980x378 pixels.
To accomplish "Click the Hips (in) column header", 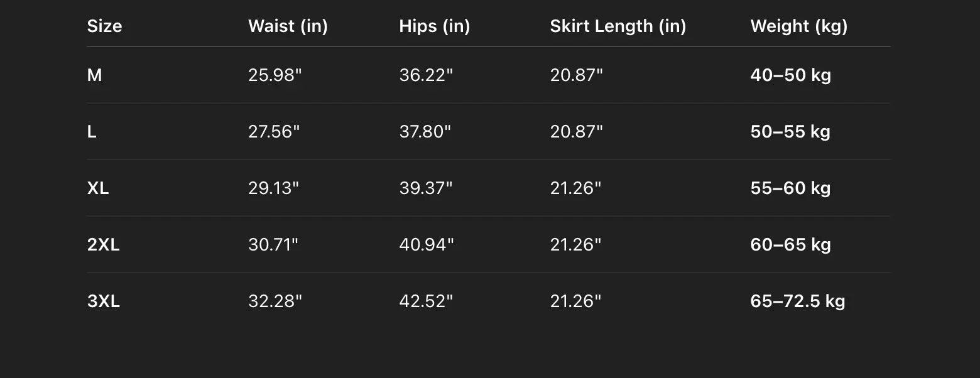I will click(x=434, y=26).
